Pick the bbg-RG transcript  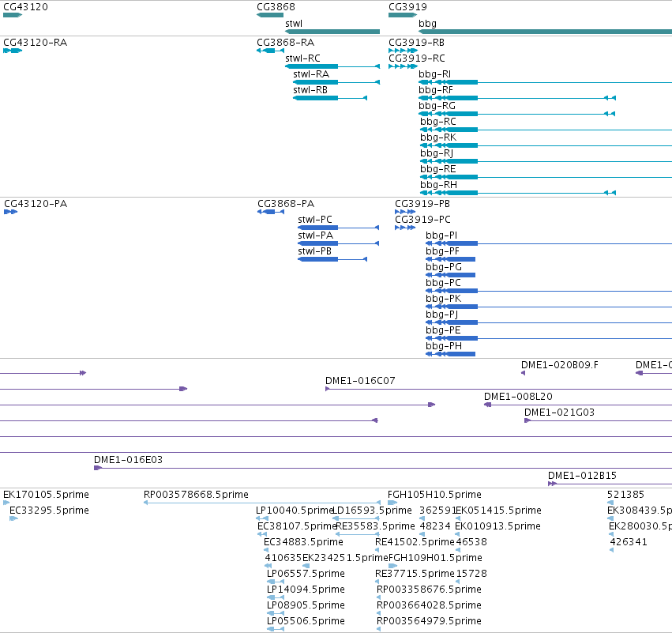(517, 114)
